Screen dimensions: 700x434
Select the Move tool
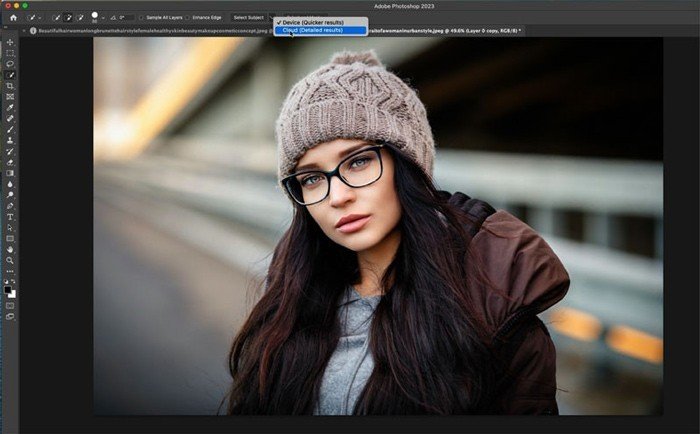pyautogui.click(x=10, y=42)
